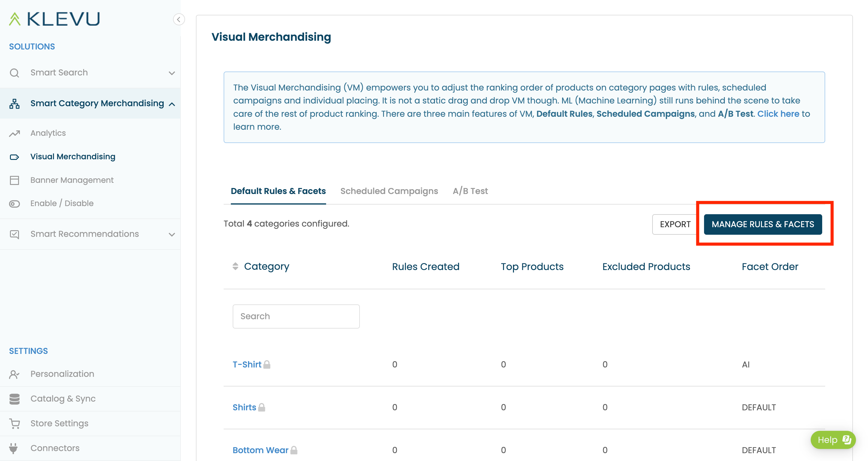
Task: Switch to the Default Rules & Facets tab
Action: coord(278,191)
